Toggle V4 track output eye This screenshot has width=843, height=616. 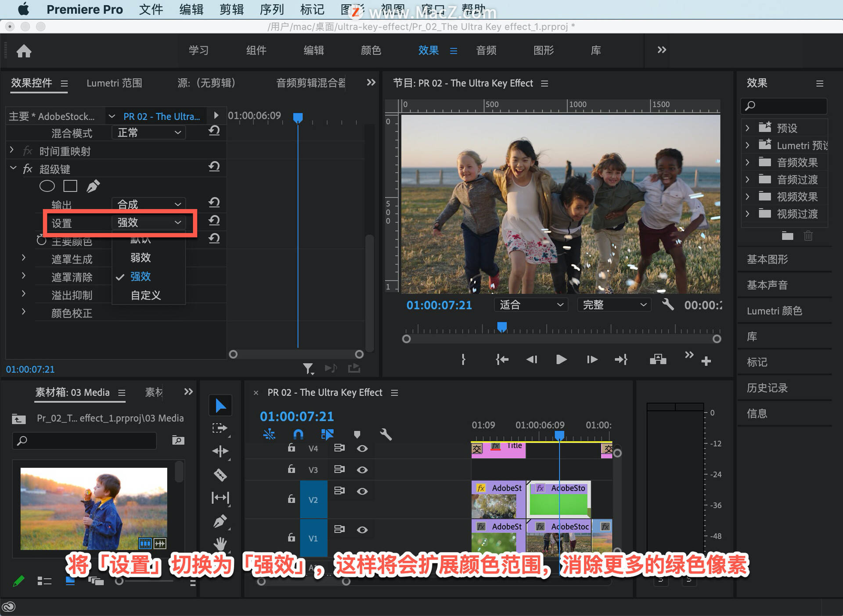[x=362, y=448]
